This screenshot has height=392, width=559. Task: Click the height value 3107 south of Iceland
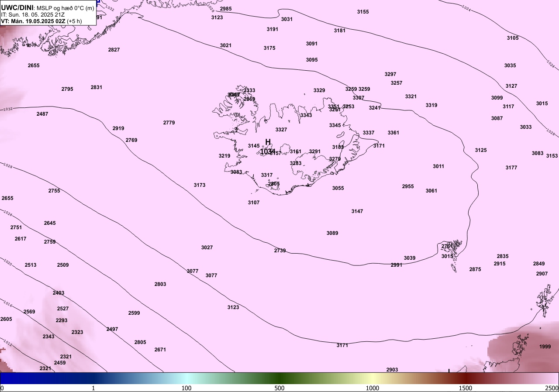pyautogui.click(x=254, y=203)
